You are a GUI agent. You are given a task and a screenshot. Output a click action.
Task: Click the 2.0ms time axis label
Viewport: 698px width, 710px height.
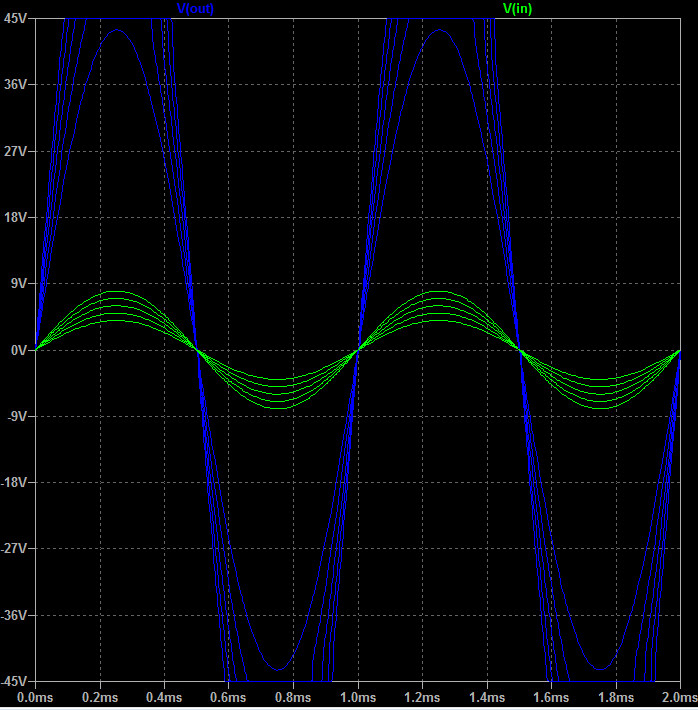tap(680, 697)
